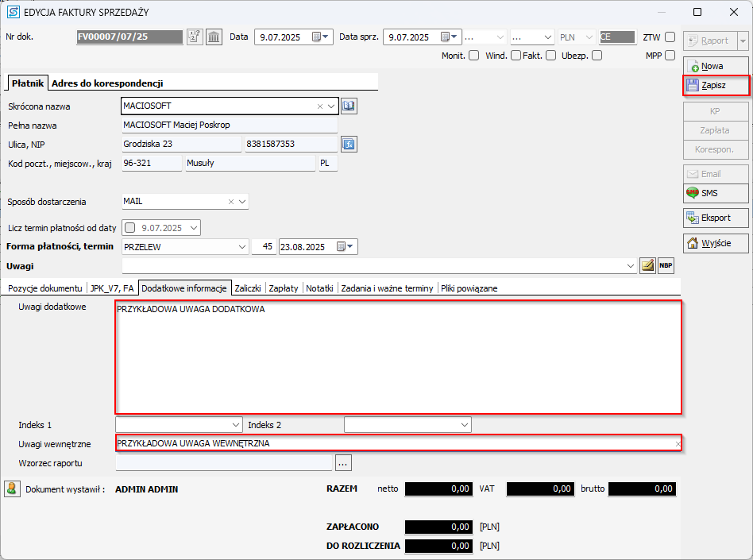Click the document numbering icon beside Nr dok.
753x560 pixels.
195,37
